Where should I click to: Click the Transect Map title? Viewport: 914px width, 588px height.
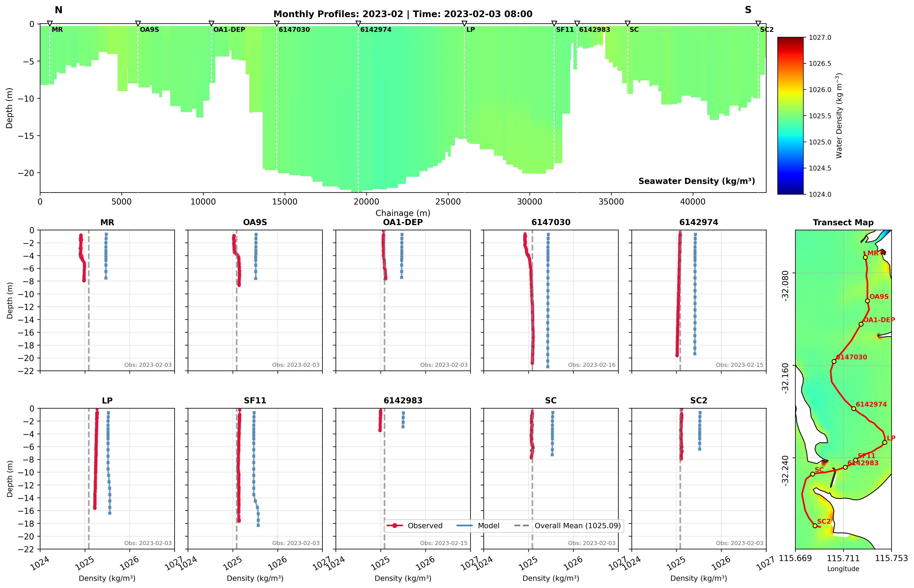pyautogui.click(x=843, y=222)
